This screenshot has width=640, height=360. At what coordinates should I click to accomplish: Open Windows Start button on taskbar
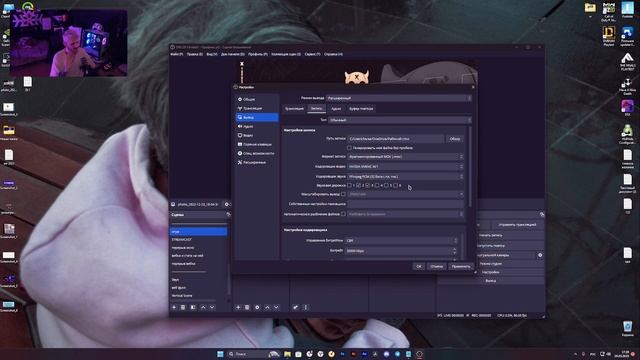220,354
